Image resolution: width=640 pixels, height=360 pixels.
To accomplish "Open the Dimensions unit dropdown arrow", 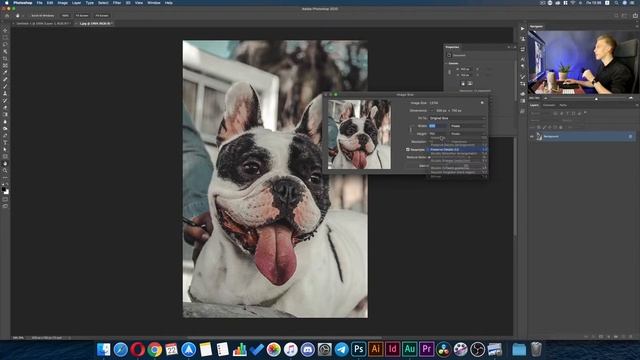I will [x=431, y=111].
